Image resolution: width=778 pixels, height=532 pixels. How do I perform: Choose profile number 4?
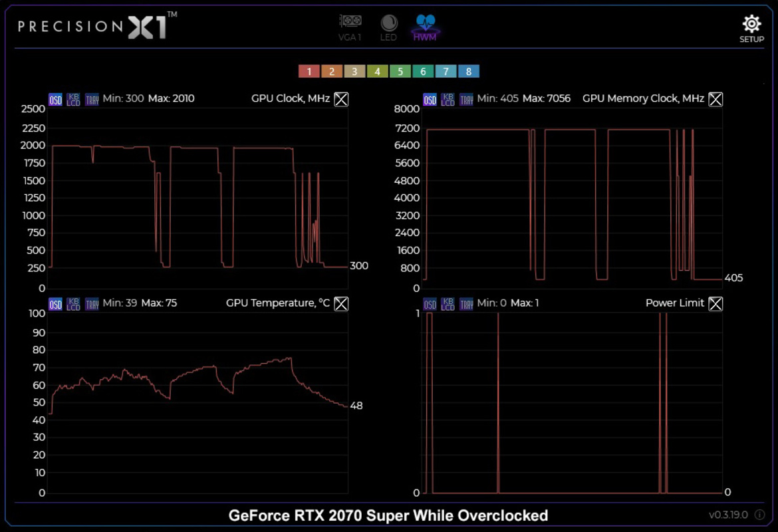click(377, 71)
